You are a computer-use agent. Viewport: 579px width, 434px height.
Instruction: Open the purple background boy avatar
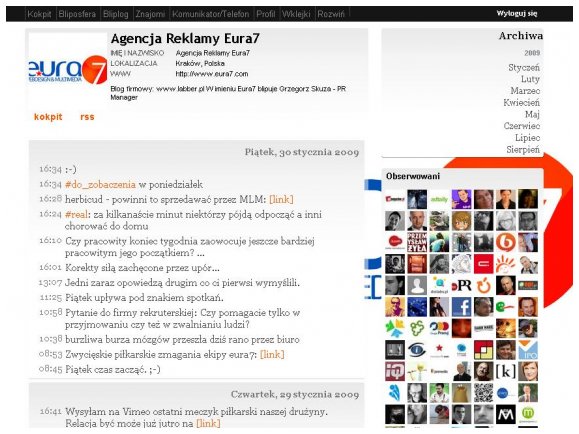click(x=461, y=199)
